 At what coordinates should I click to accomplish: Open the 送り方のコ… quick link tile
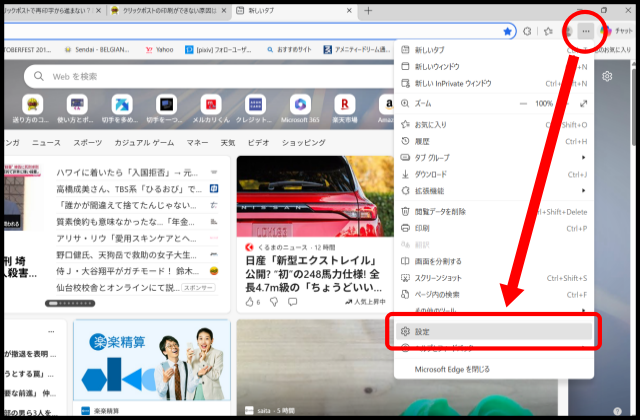pyautogui.click(x=32, y=109)
